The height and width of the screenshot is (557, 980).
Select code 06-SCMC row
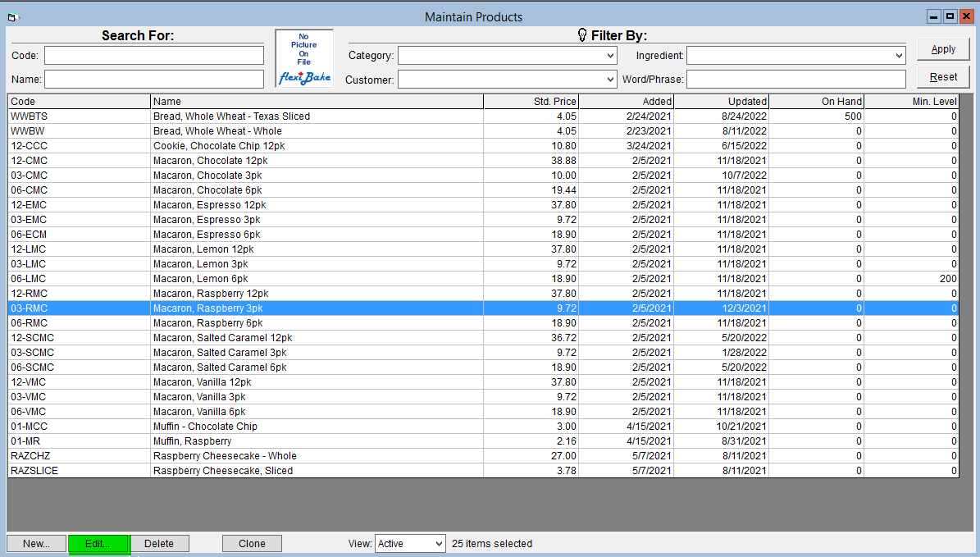coord(483,368)
